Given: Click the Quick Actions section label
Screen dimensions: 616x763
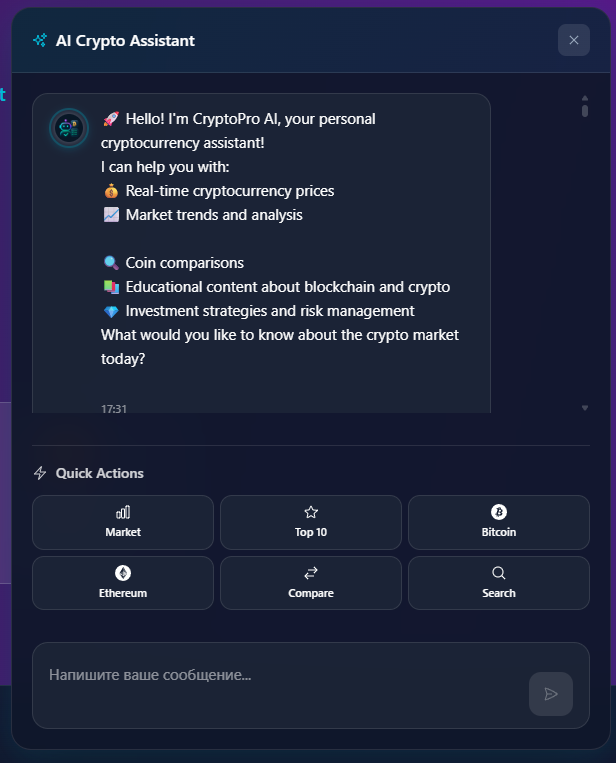Looking at the screenshot, I should pyautogui.click(x=100, y=473).
